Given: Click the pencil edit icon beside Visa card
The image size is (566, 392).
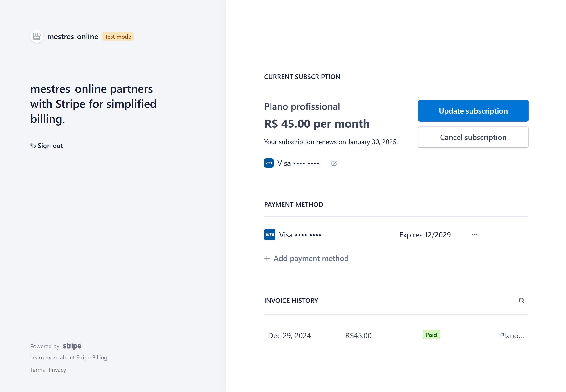Looking at the screenshot, I should point(334,163).
